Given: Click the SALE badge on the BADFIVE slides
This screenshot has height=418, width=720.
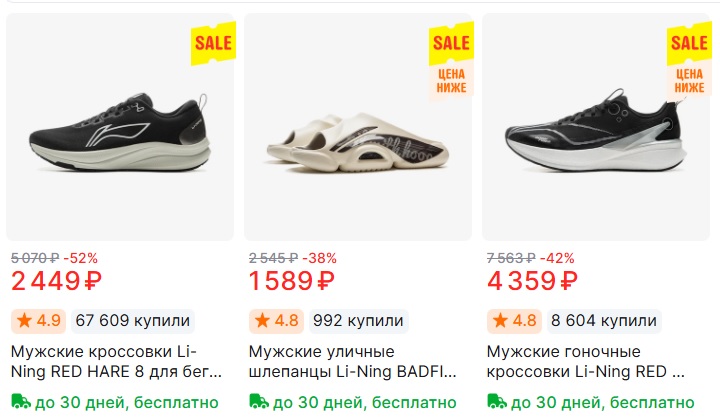Looking at the screenshot, I should click(x=451, y=43).
